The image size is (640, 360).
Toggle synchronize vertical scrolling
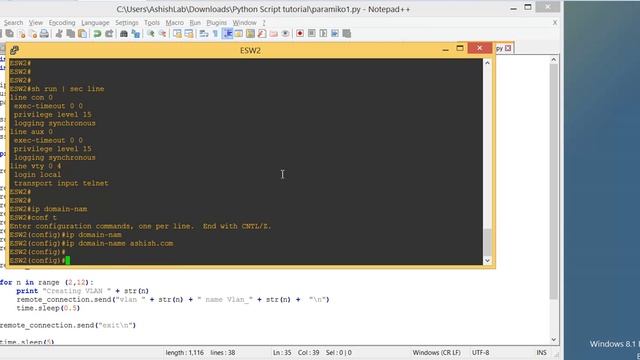pyautogui.click(x=177, y=34)
